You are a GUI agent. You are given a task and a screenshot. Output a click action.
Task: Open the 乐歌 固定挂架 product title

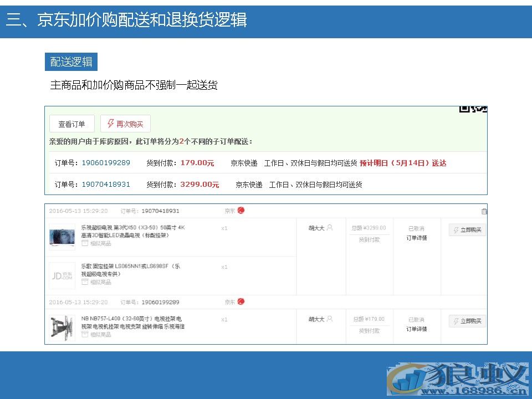(x=131, y=270)
